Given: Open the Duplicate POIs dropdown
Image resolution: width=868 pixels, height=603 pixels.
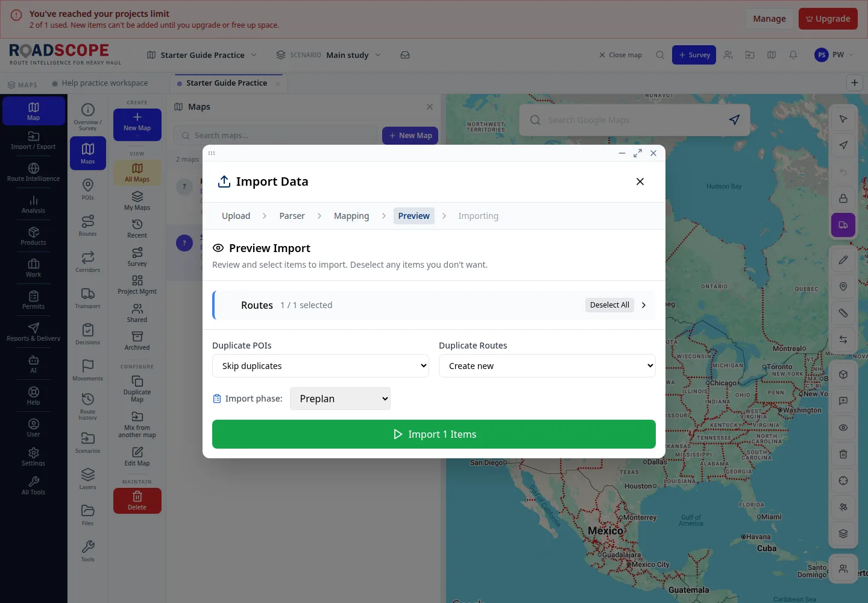Looking at the screenshot, I should (321, 366).
